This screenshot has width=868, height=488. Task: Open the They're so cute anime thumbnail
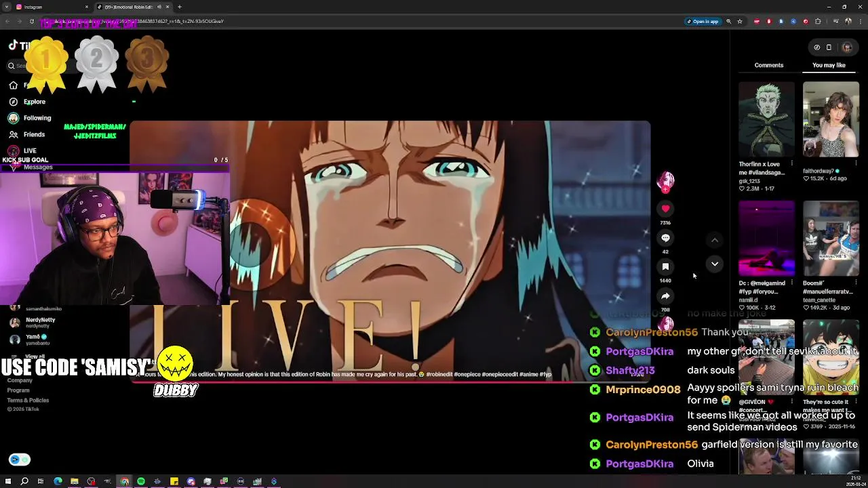coord(831,357)
